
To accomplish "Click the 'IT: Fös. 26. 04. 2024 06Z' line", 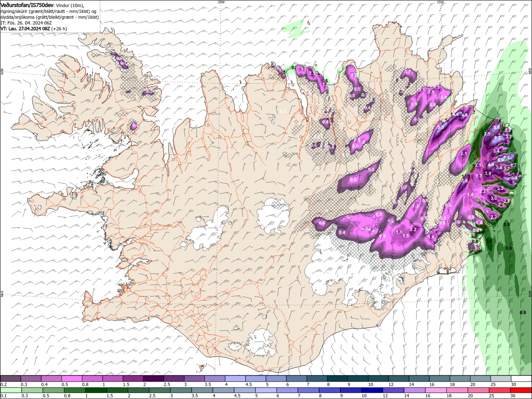I will (x=26, y=23).
